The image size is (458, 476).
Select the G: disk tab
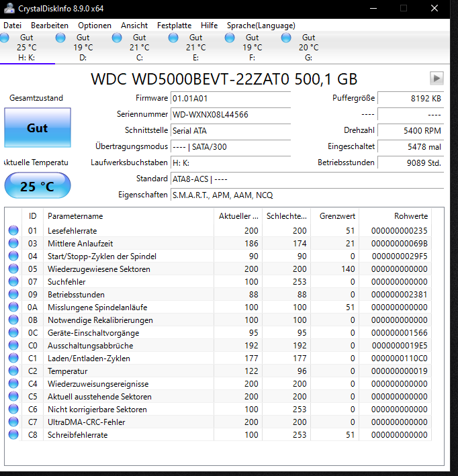[x=308, y=48]
